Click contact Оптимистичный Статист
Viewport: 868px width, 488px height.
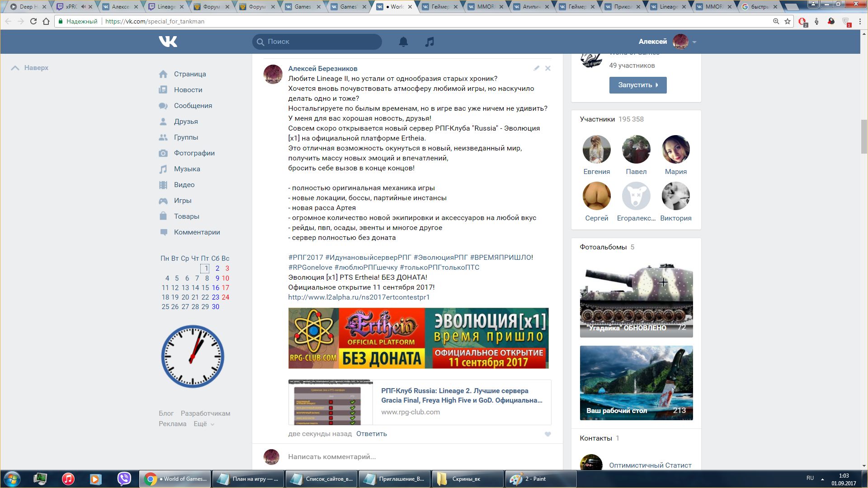click(650, 465)
